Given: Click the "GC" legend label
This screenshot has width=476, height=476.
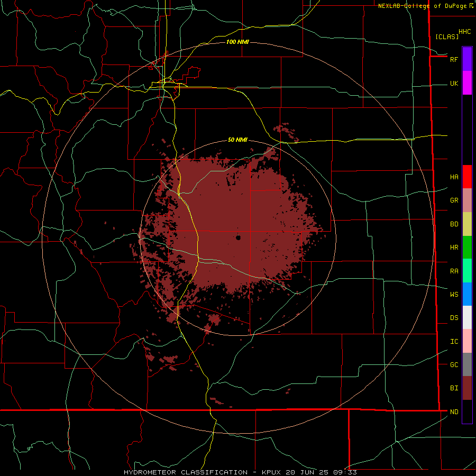Looking at the screenshot, I should coord(454,365).
